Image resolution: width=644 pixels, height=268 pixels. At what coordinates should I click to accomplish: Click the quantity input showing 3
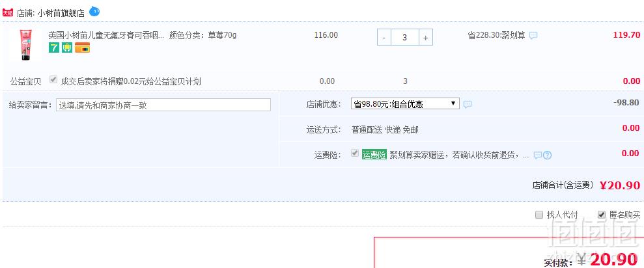(405, 37)
